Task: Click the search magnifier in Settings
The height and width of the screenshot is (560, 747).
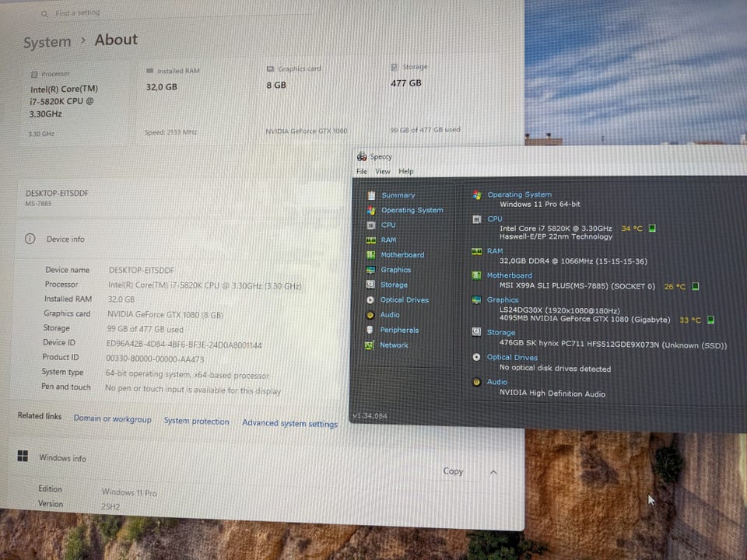Action: [44, 14]
